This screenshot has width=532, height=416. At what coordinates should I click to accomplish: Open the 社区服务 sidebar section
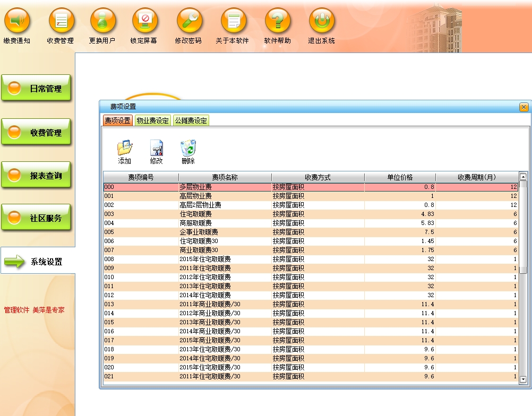(x=36, y=218)
